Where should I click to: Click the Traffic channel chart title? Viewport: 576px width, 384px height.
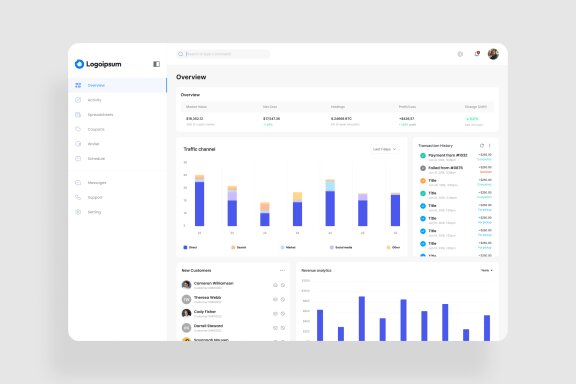point(199,149)
